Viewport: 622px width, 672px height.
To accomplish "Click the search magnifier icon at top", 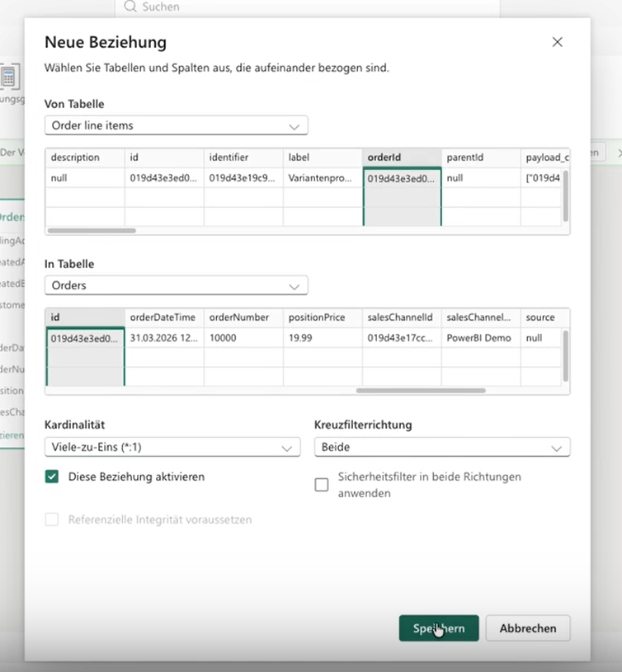I will (130, 7).
